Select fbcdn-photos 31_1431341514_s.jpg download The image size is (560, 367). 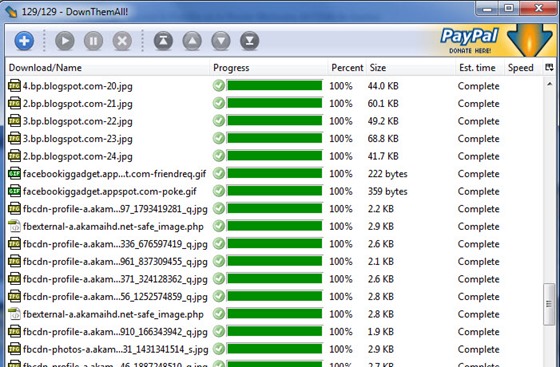pyautogui.click(x=274, y=349)
